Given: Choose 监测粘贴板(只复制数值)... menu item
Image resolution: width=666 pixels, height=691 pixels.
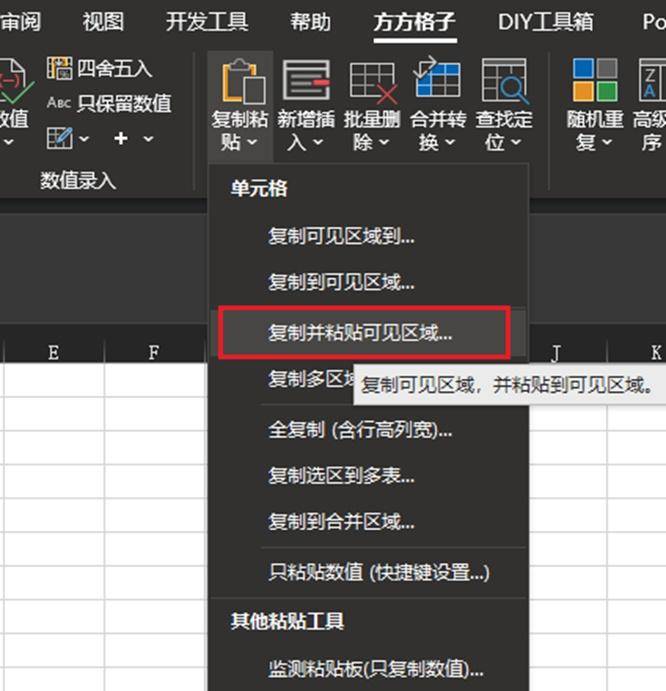Looking at the screenshot, I should [x=368, y=669].
